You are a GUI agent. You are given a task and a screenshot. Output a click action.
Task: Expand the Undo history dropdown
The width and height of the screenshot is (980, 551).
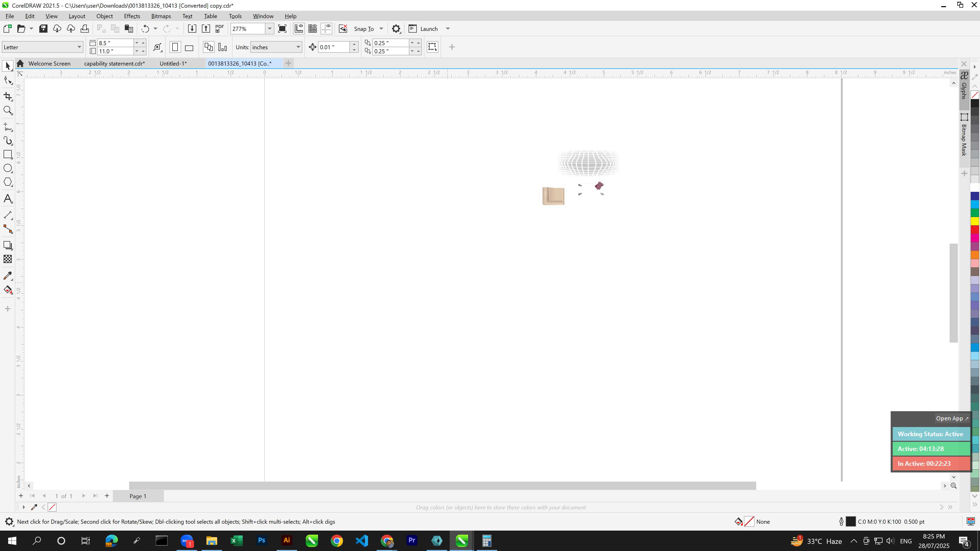[155, 29]
